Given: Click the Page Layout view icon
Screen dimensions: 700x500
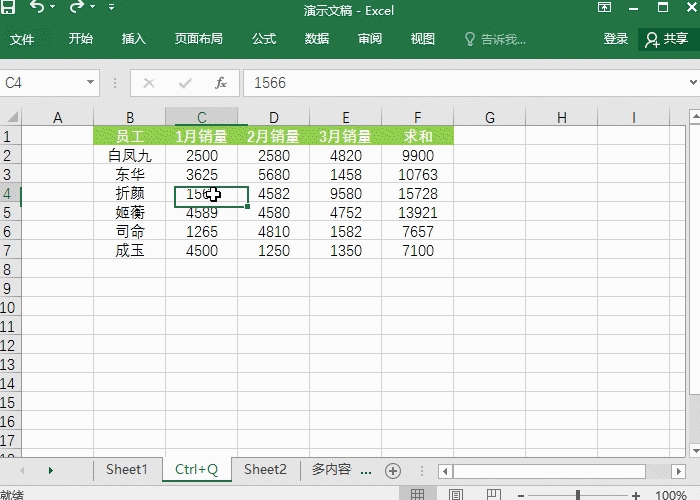Looking at the screenshot, I should pyautogui.click(x=455, y=494).
